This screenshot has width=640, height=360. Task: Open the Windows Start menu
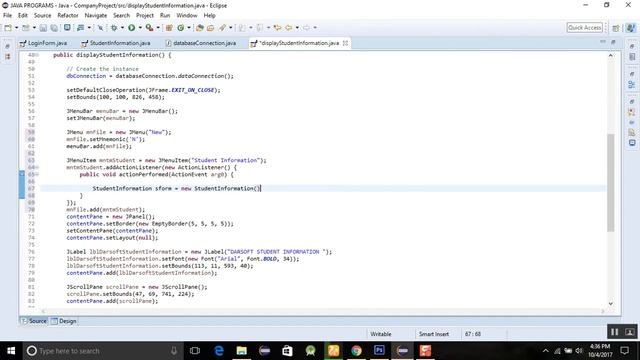tap(11, 351)
